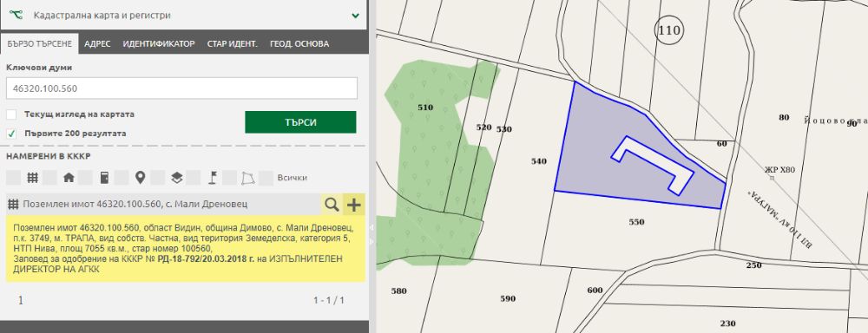Image resolution: width=868 pixels, height=333 pixels.
Task: Filter results by self-contained units door icon
Action: click(x=104, y=178)
